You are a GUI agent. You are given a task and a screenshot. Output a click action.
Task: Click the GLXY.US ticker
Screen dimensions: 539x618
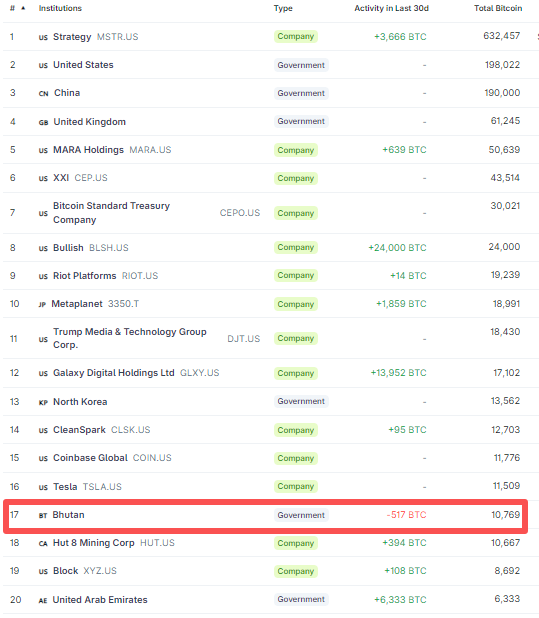[x=199, y=373]
